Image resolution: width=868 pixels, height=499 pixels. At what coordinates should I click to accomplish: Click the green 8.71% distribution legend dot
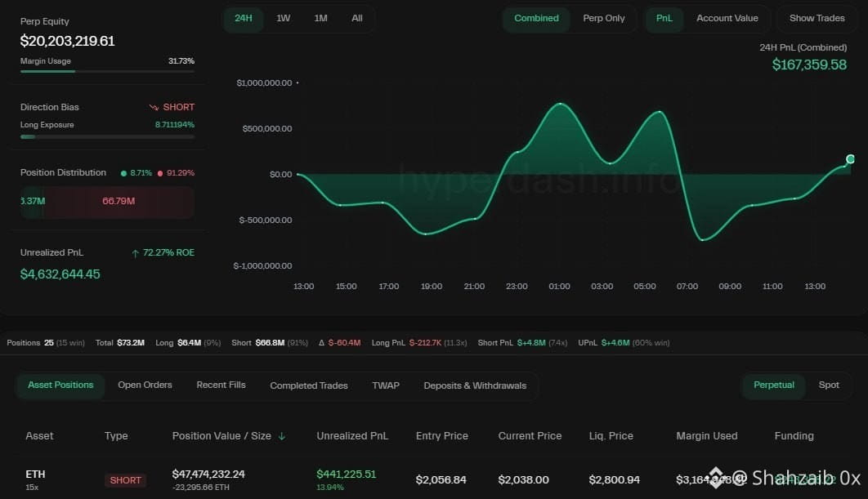123,173
